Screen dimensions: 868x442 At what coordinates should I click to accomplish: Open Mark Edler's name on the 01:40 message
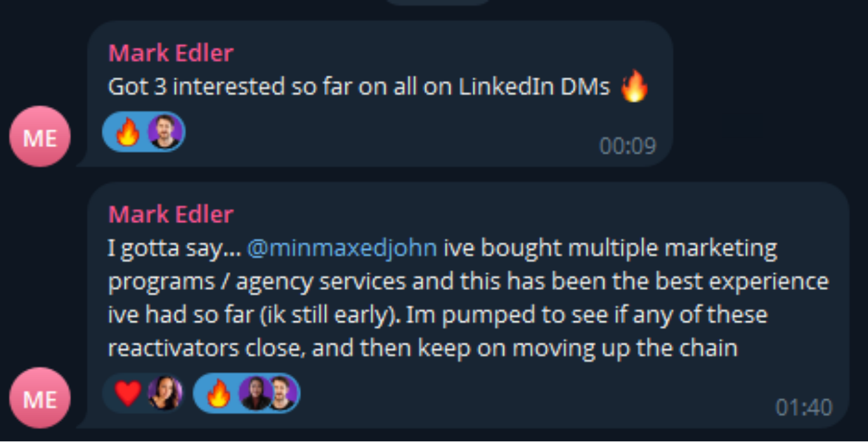[171, 214]
